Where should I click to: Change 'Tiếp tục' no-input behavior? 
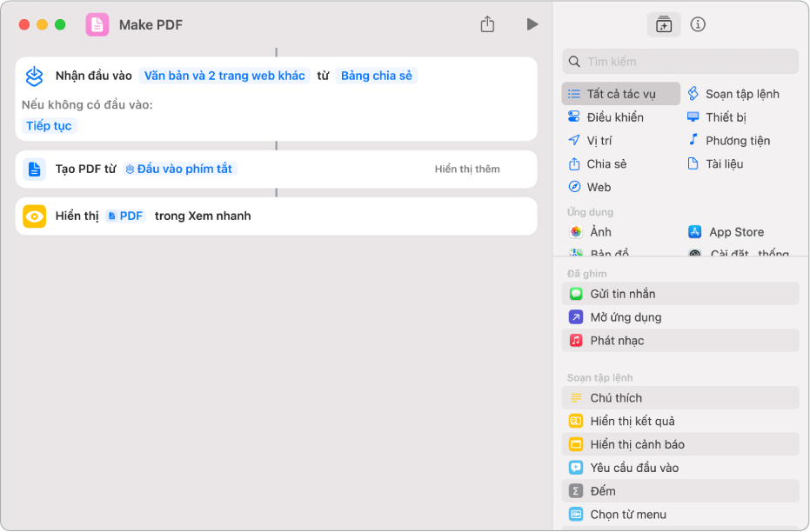(x=49, y=126)
